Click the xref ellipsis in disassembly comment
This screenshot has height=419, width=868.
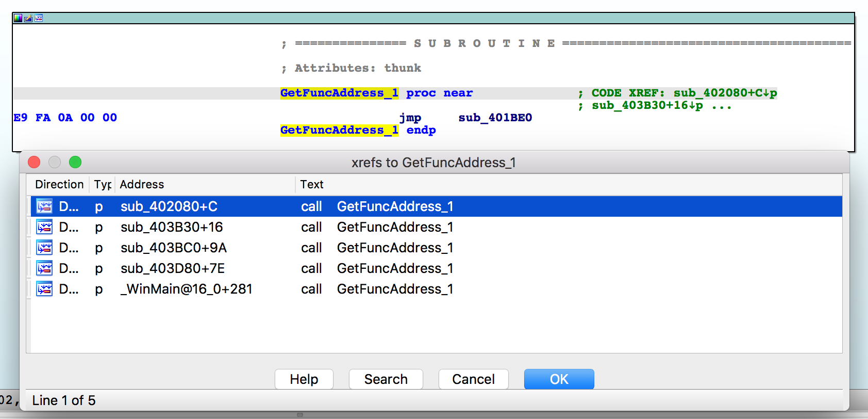point(721,106)
